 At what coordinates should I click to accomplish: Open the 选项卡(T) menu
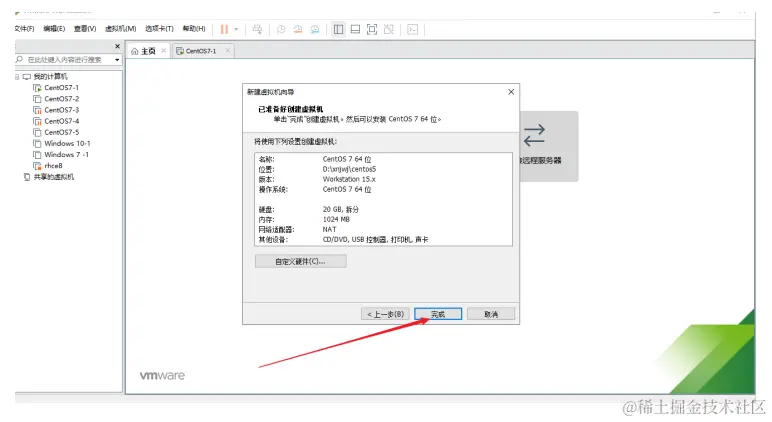pos(159,29)
